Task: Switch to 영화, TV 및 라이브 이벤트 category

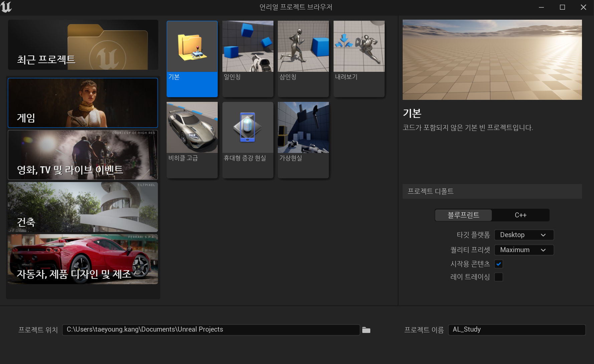Action: click(x=83, y=155)
